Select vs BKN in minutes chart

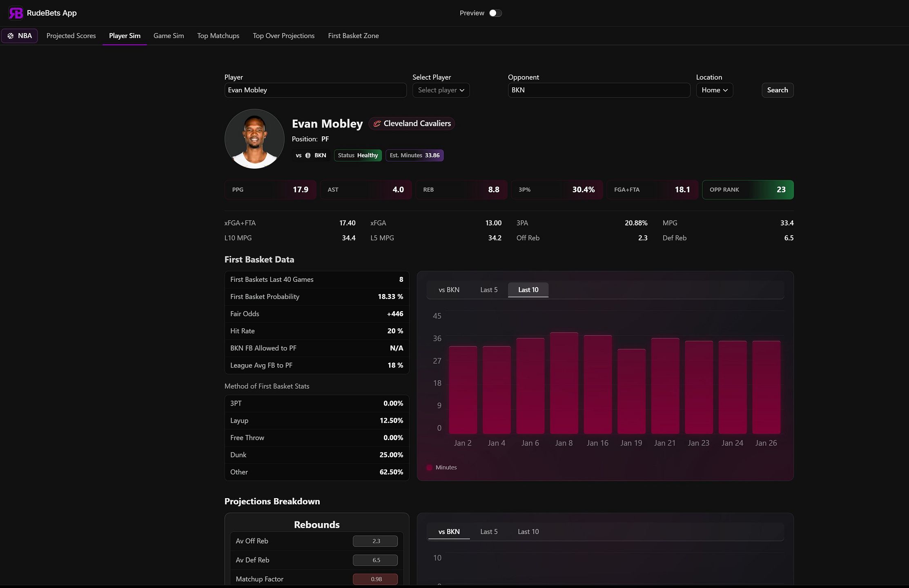point(449,290)
